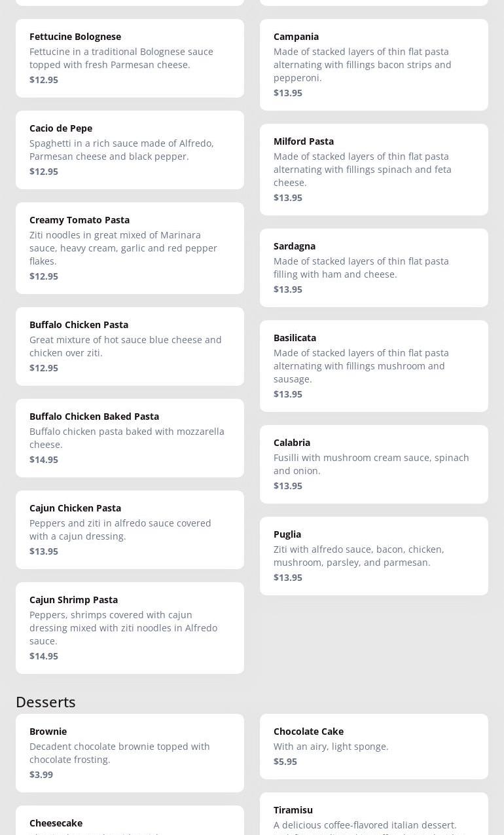Open the Fettucine Bolognese menu item
The image size is (504, 835).
130,58
